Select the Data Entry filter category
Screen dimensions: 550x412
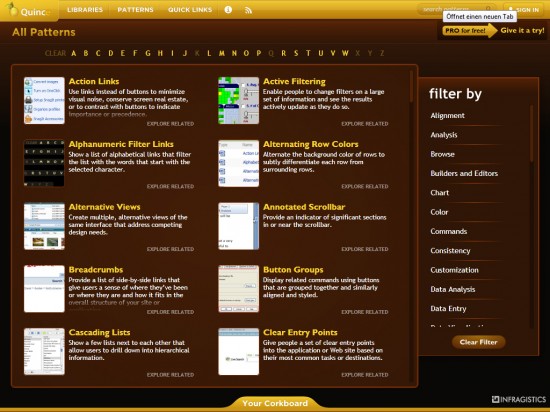(x=448, y=309)
